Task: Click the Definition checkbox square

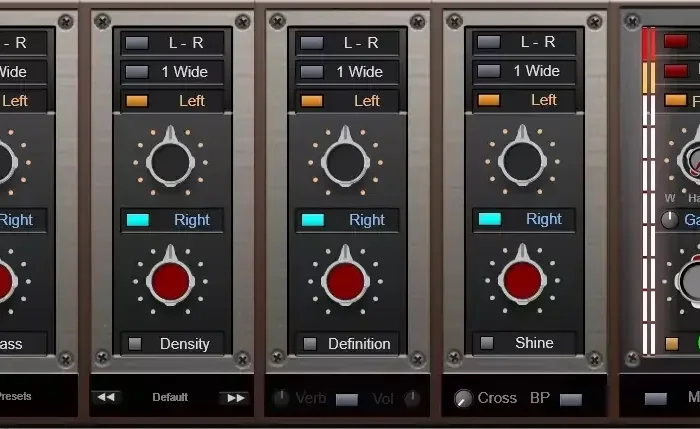Action: click(x=310, y=344)
